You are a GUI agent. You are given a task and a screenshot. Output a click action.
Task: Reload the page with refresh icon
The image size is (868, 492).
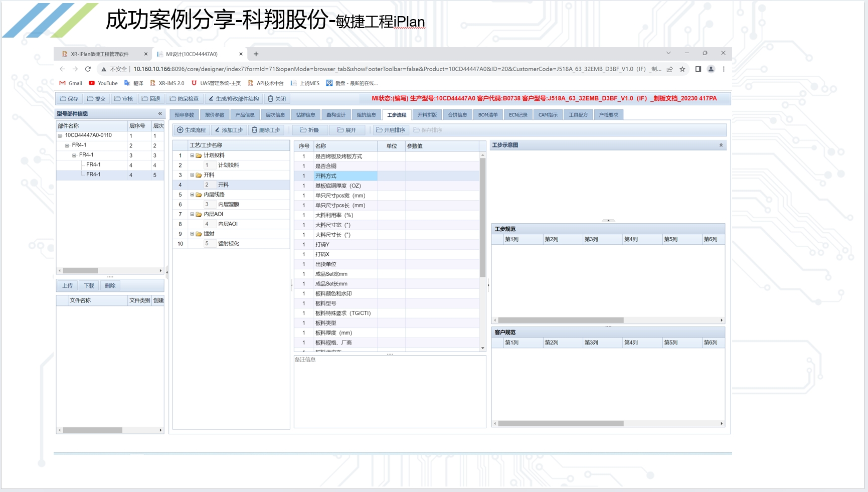[x=88, y=69]
